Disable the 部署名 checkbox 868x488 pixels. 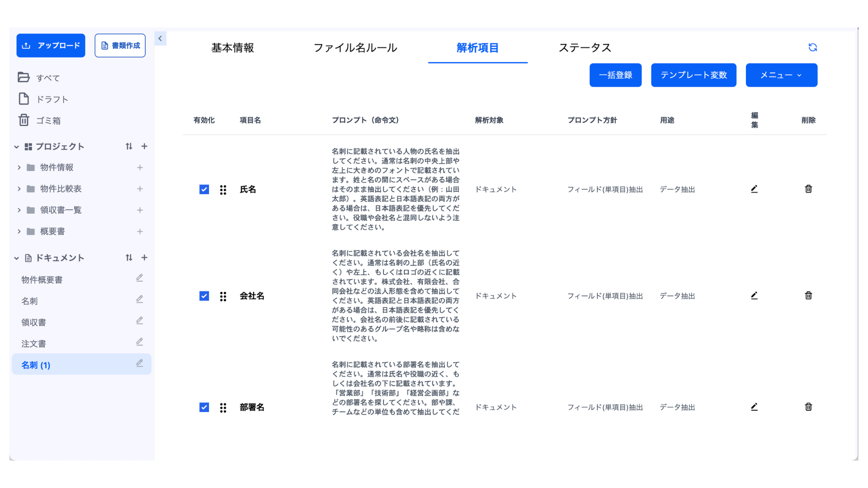coord(204,407)
